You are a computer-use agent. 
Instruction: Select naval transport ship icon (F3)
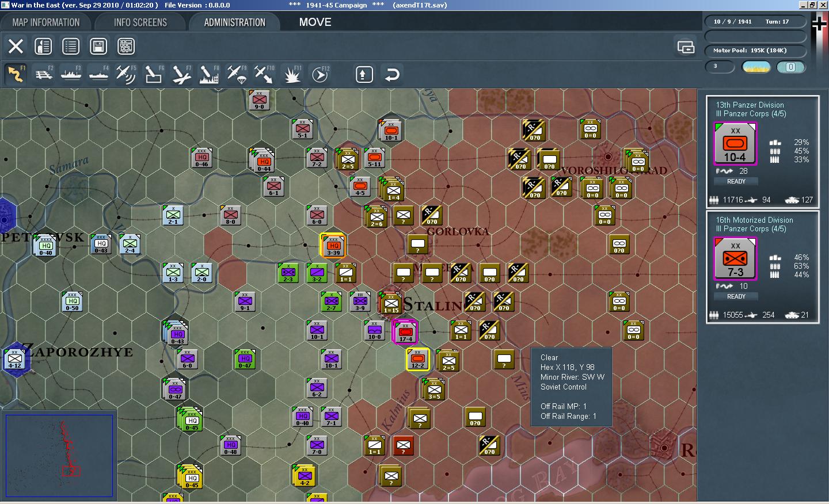pyautogui.click(x=71, y=74)
